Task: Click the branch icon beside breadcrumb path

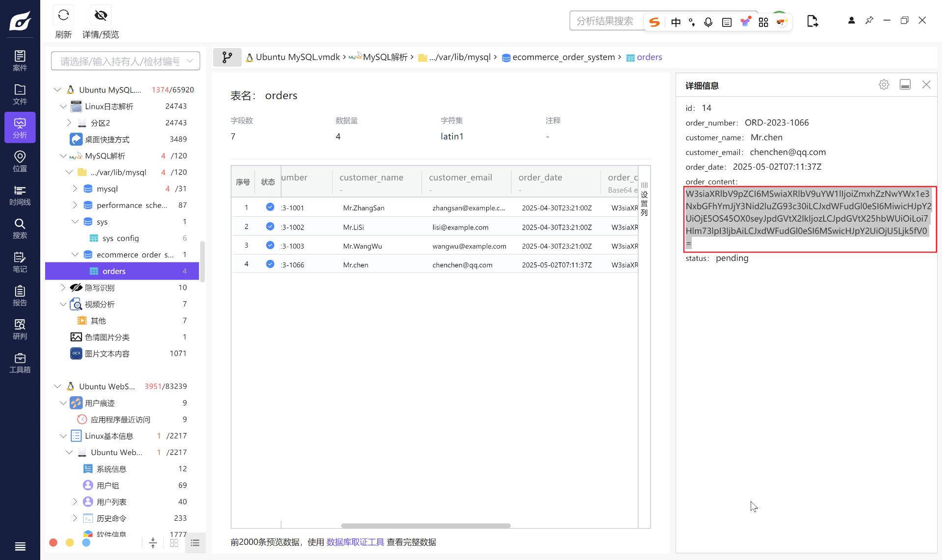Action: pos(227,57)
